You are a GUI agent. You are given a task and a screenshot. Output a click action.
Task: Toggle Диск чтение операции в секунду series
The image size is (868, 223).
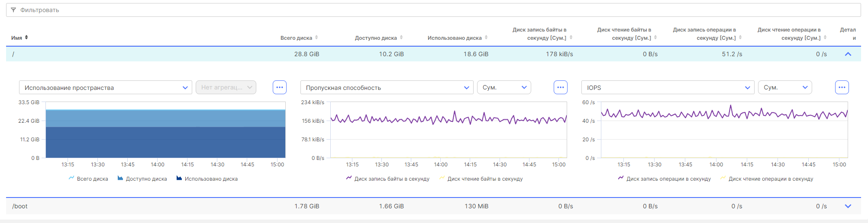[x=767, y=178]
